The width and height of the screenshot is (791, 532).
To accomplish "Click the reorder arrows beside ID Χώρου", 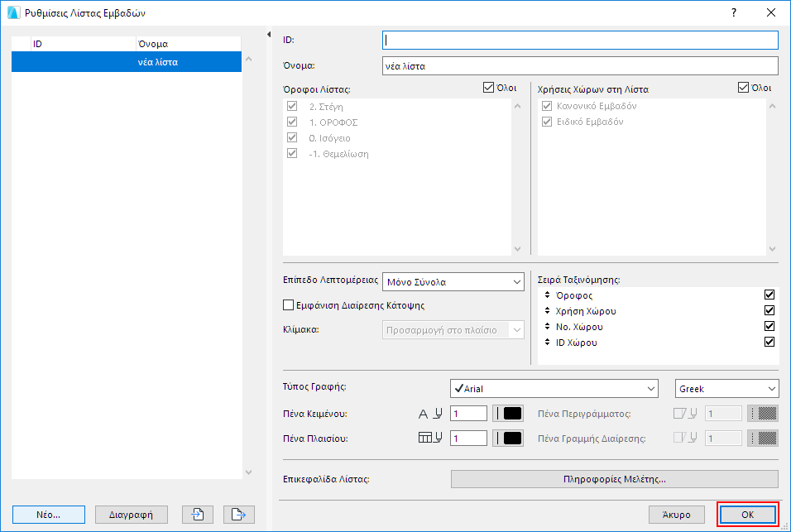I will point(548,342).
